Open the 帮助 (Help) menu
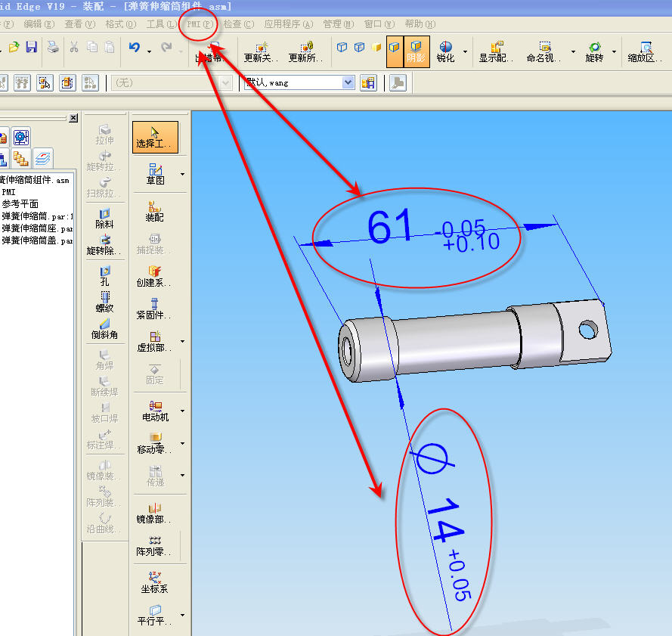The width and height of the screenshot is (672, 636). point(420,24)
